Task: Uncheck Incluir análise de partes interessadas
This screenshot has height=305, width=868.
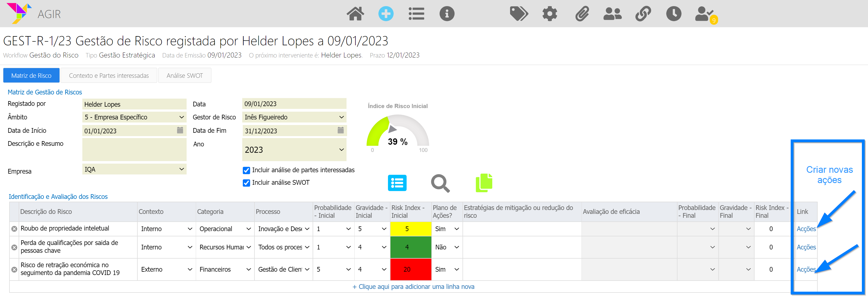Action: click(x=246, y=170)
